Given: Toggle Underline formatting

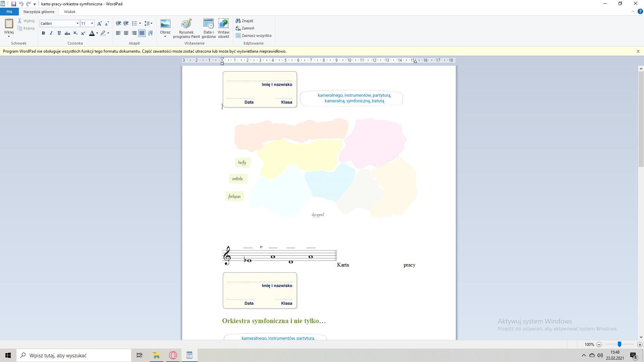Looking at the screenshot, I should pyautogui.click(x=59, y=33).
